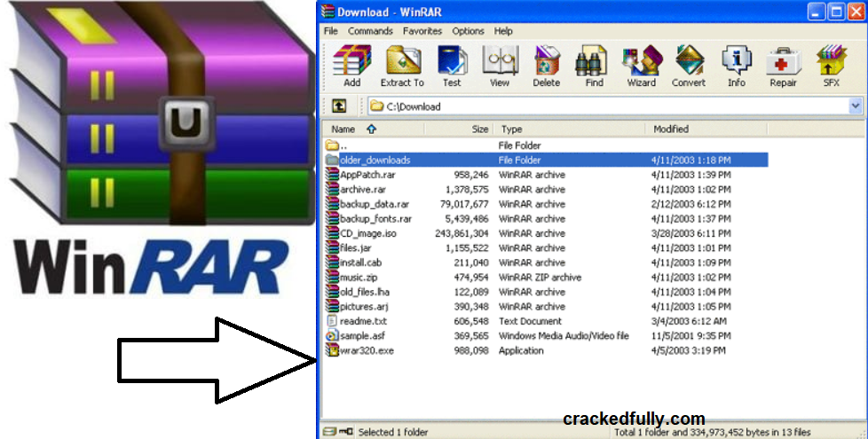The image size is (868, 439).
Task: Select the install.cab file name
Action: (x=360, y=263)
